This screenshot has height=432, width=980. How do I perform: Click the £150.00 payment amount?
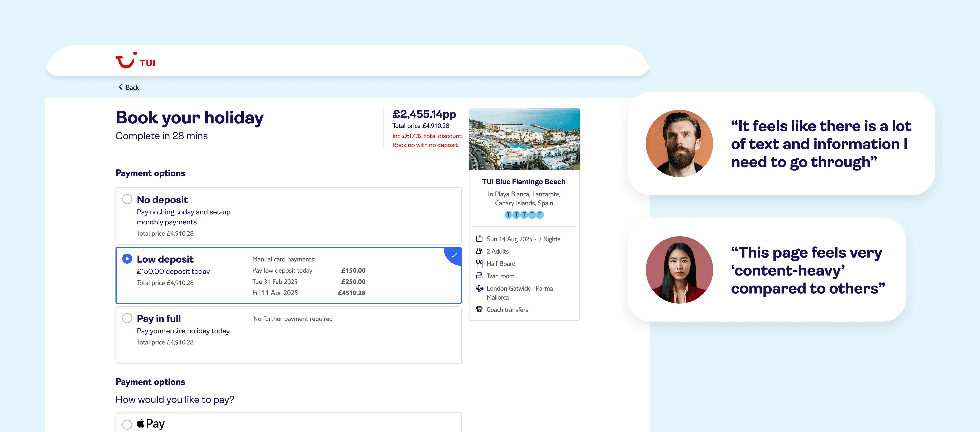[353, 271]
